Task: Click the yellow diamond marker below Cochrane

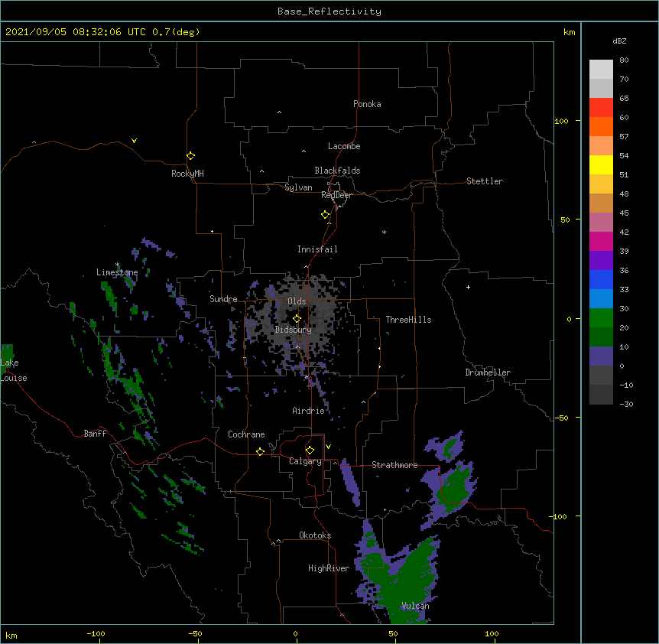Action: click(260, 451)
